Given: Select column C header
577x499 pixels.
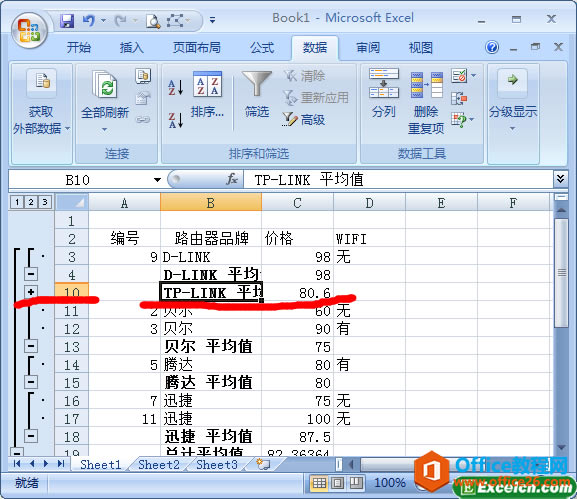Looking at the screenshot, I should 297,203.
